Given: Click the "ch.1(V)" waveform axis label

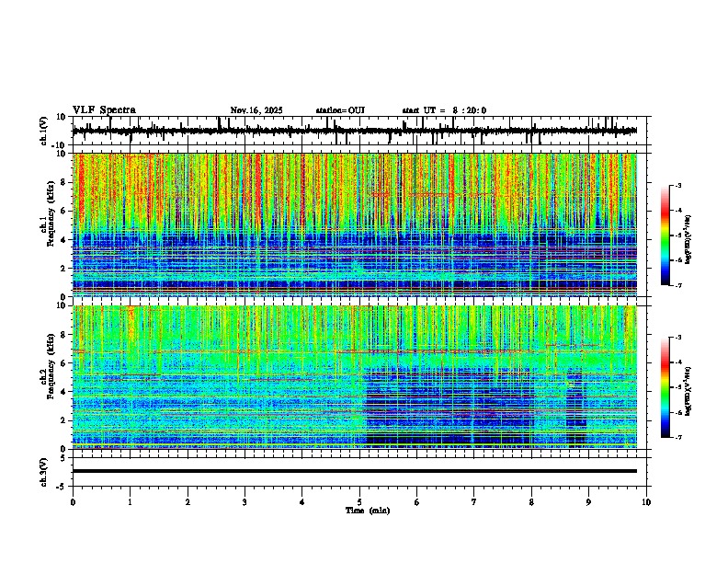Looking at the screenshot, I should [44, 131].
